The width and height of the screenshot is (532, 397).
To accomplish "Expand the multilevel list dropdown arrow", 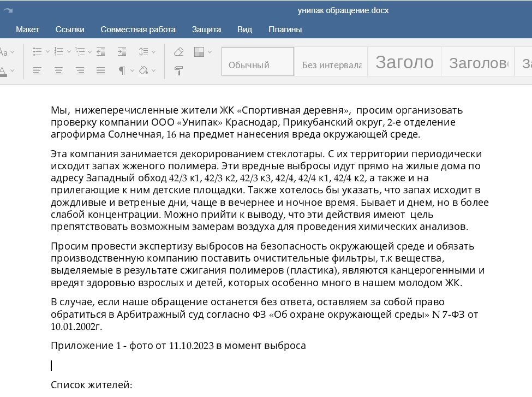I will [89, 52].
